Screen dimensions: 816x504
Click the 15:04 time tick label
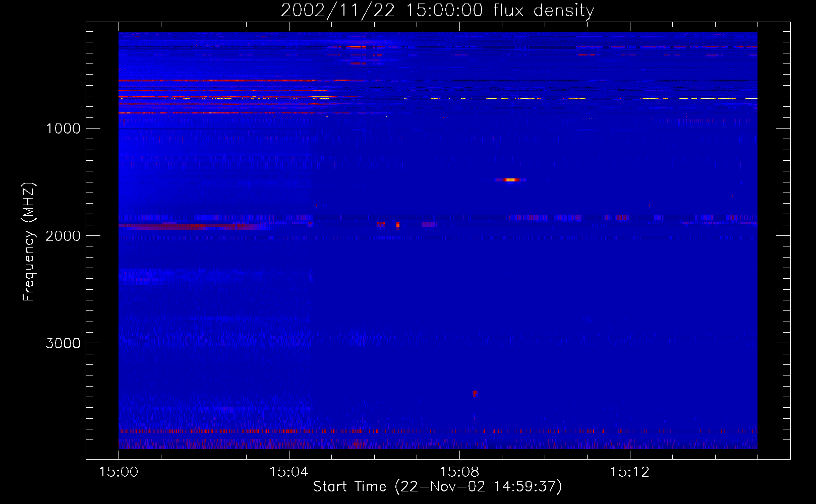click(x=289, y=472)
